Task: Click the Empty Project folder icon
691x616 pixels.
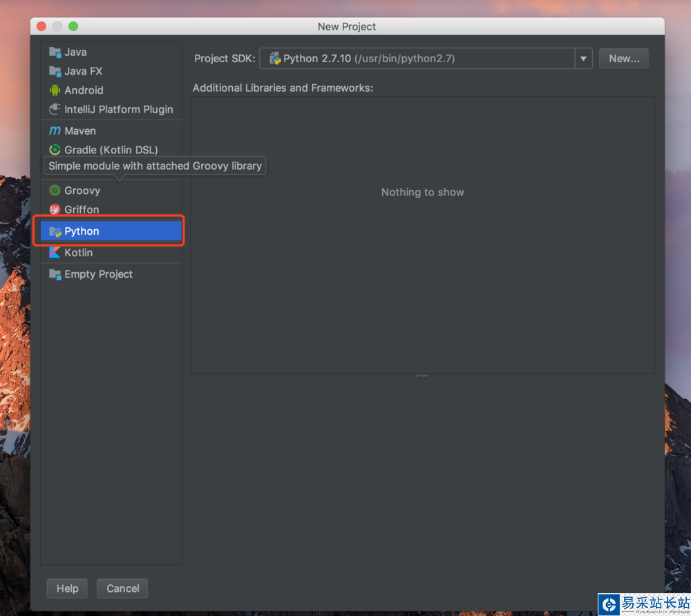Action: (55, 274)
